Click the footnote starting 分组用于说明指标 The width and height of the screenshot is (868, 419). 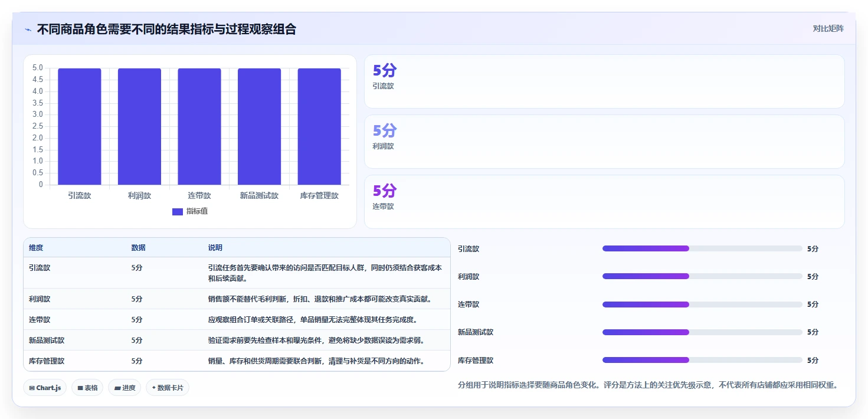point(648,385)
